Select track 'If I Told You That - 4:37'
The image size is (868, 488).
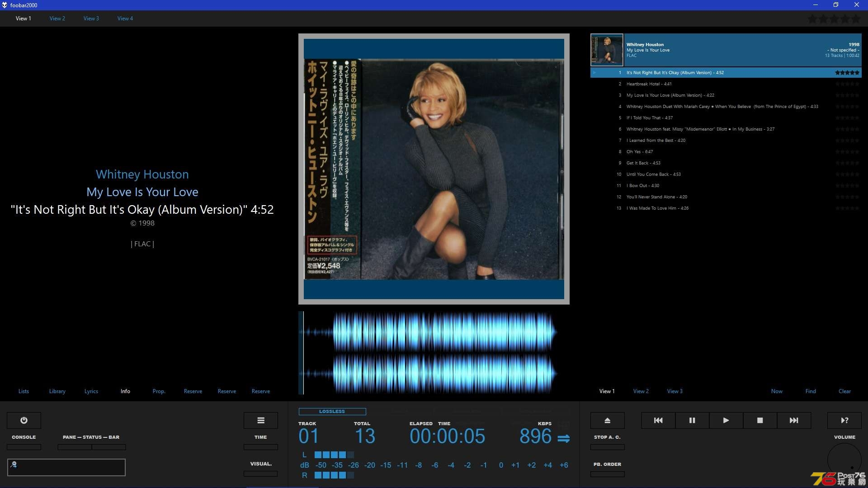[726, 118]
